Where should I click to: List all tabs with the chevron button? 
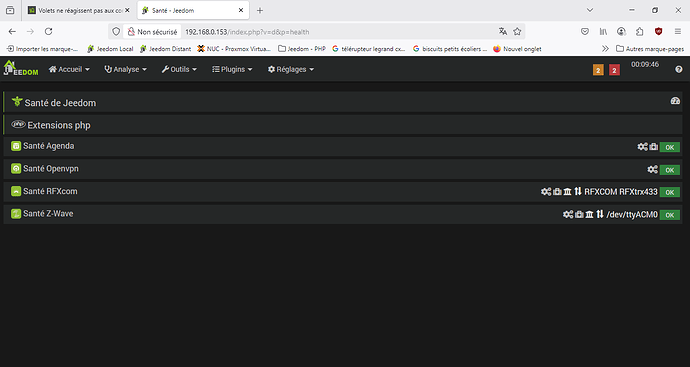click(x=590, y=10)
